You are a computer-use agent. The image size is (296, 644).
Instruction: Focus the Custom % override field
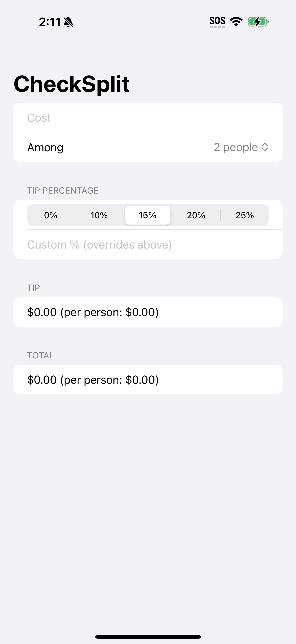[x=148, y=245]
